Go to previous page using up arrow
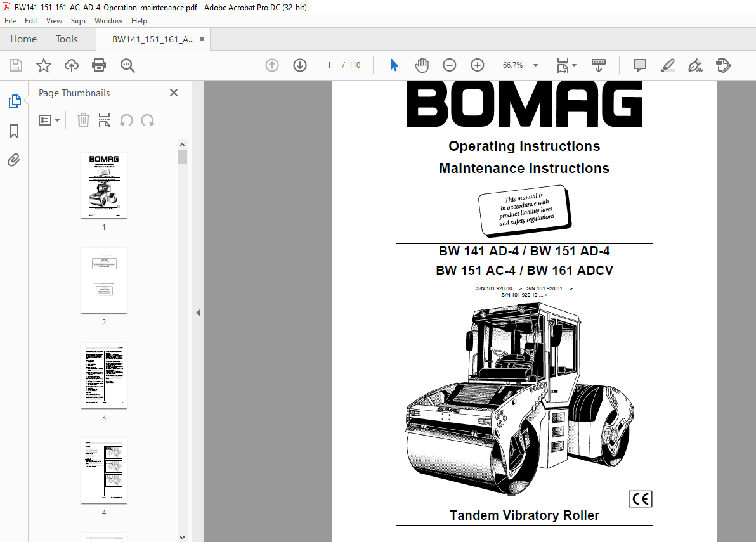756x542 pixels. [x=272, y=65]
